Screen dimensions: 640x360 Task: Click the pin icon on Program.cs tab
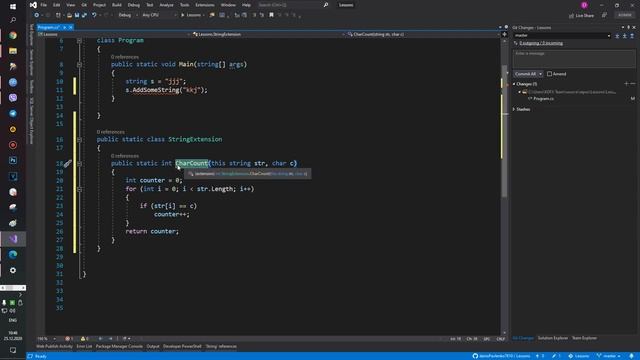[64, 27]
